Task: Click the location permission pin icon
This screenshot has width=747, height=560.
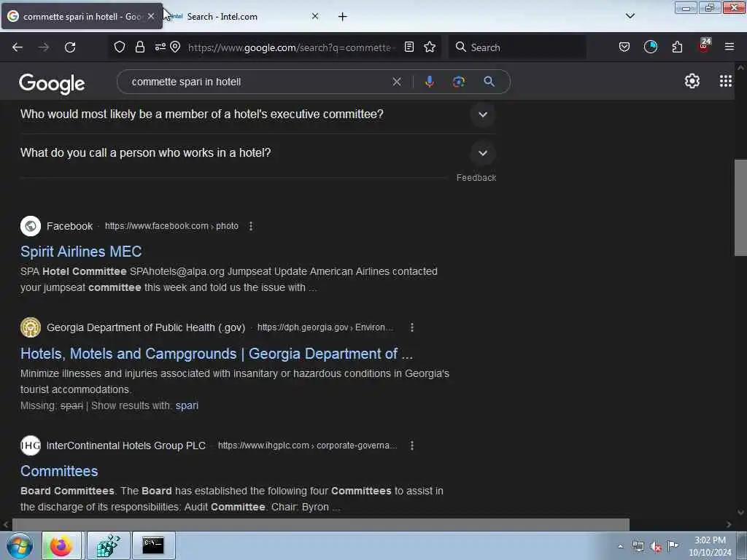Action: [x=175, y=47]
